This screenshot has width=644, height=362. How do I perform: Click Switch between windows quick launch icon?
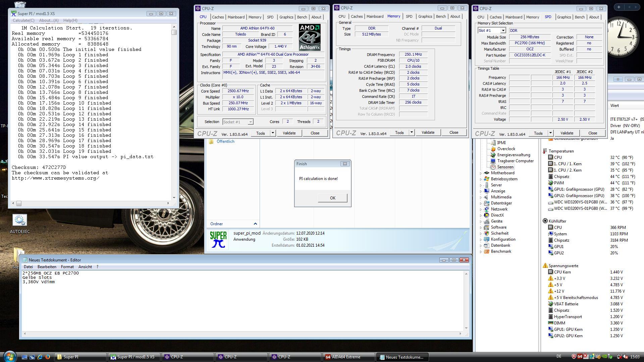(x=32, y=357)
